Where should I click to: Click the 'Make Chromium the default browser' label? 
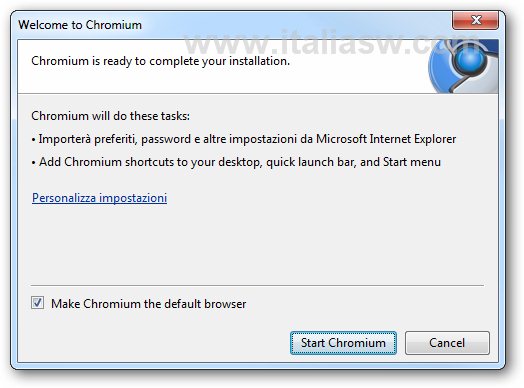click(148, 304)
